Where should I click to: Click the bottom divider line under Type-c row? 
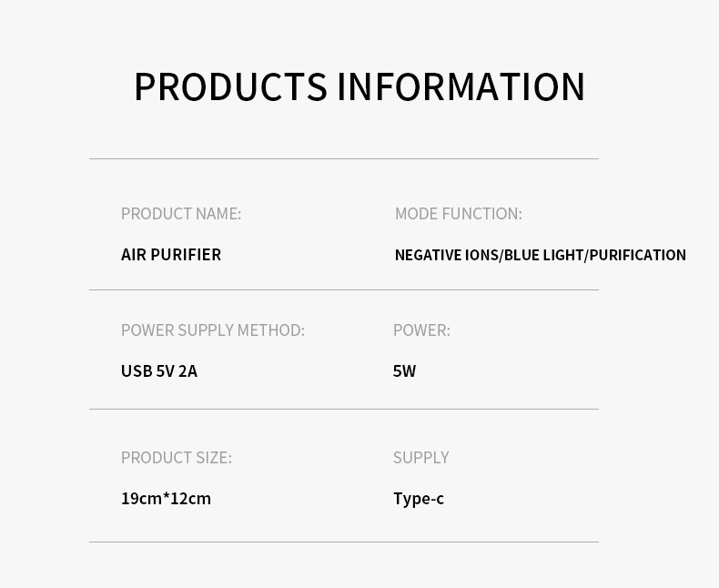tap(344, 542)
